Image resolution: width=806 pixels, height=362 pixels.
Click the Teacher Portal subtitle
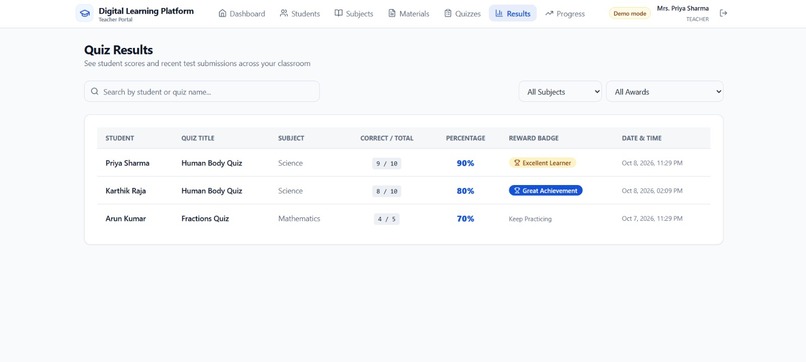pyautogui.click(x=116, y=20)
